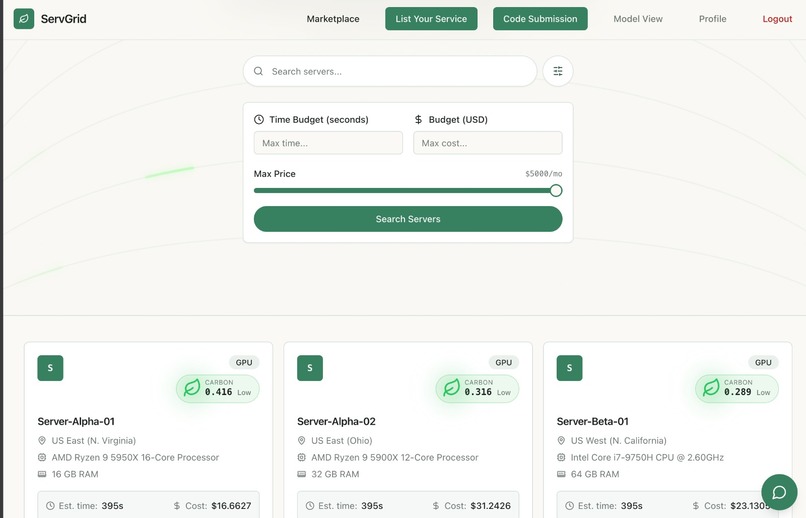Focus the Search servers input field
This screenshot has height=518, width=806.
[390, 71]
